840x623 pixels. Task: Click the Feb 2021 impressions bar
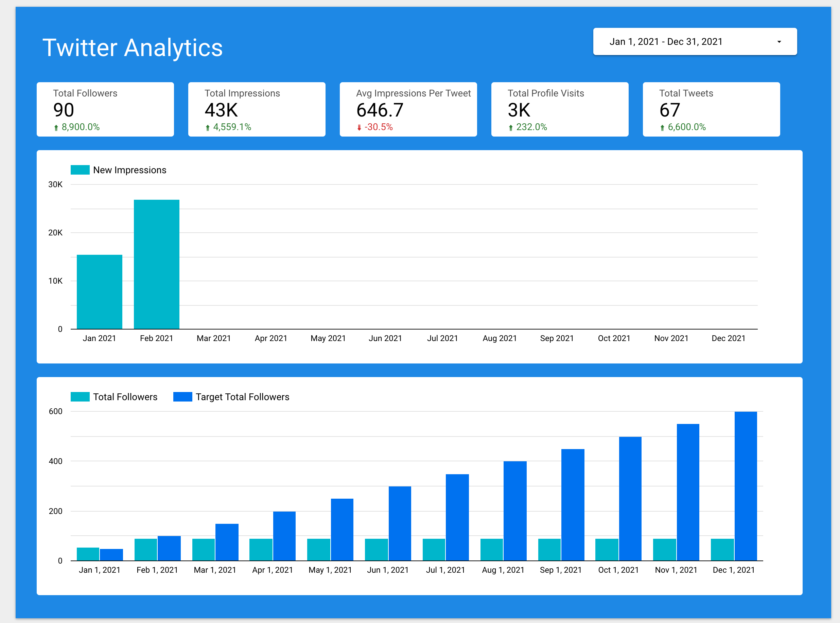click(x=157, y=264)
